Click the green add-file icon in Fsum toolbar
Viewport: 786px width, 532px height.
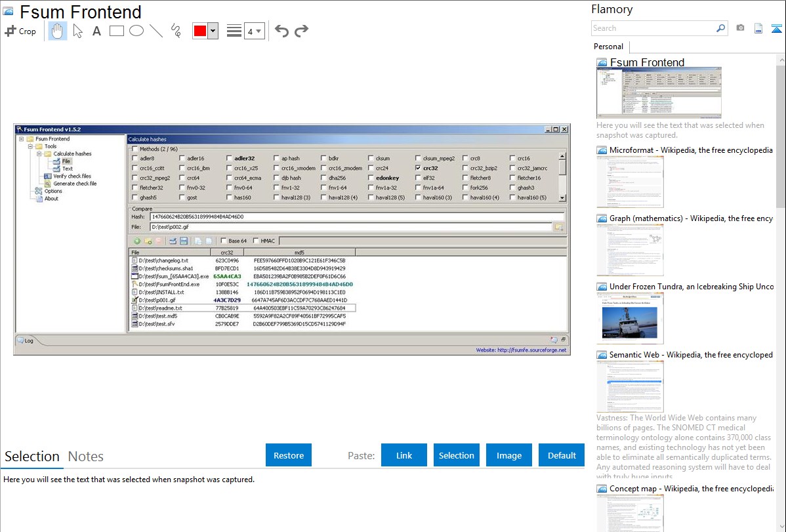[137, 241]
